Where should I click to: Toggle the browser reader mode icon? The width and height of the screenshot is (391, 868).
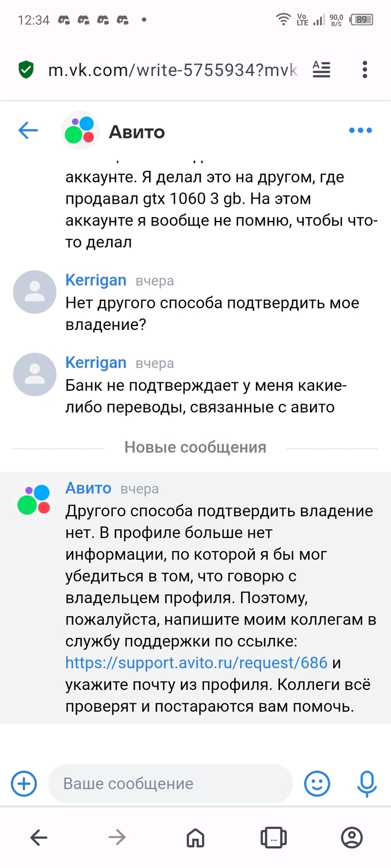[x=321, y=70]
